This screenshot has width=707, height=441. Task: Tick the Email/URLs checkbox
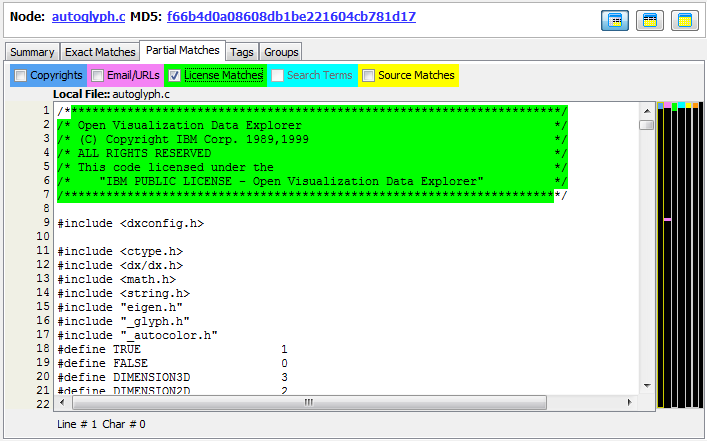97,75
